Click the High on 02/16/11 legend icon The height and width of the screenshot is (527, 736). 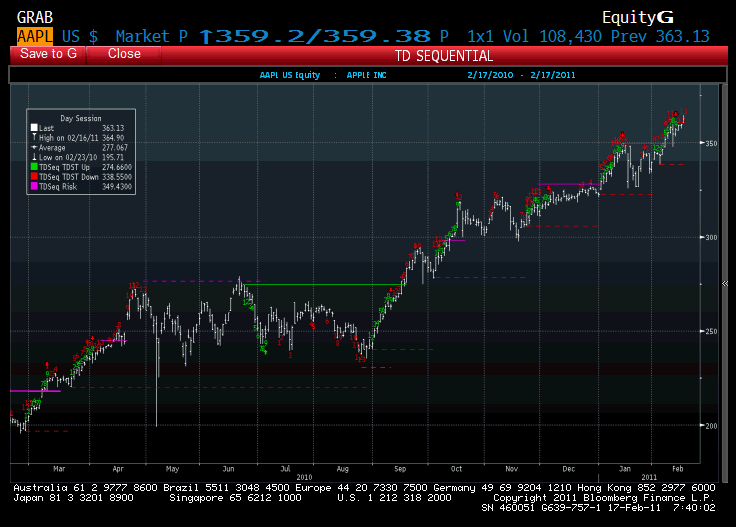click(x=34, y=137)
